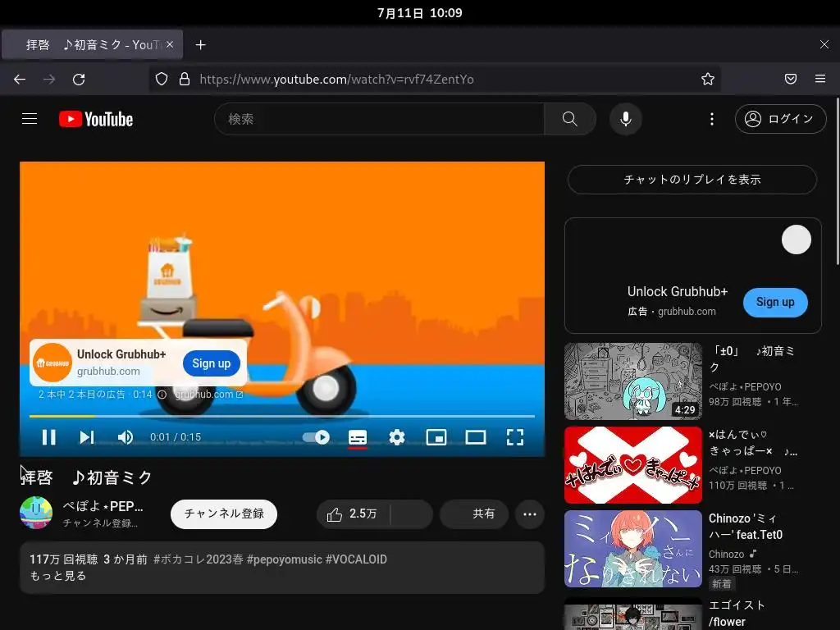Click the YouTube search box
840x630 pixels.
379,119
